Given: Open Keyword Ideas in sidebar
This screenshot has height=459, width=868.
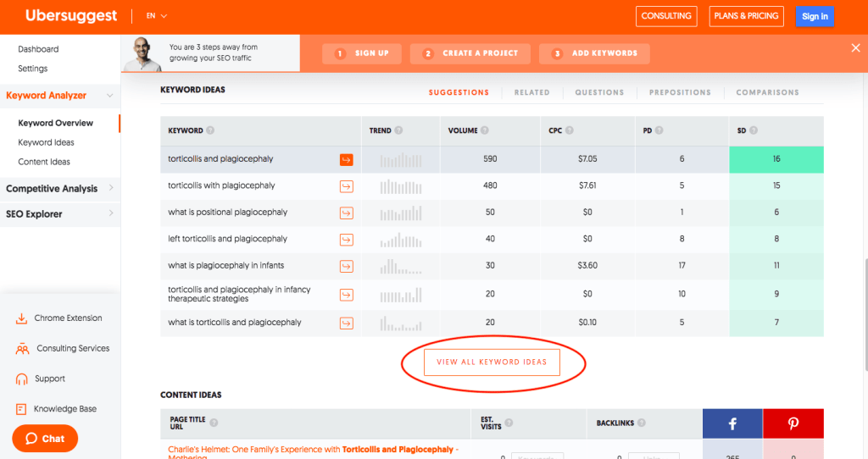Looking at the screenshot, I should pyautogui.click(x=46, y=142).
